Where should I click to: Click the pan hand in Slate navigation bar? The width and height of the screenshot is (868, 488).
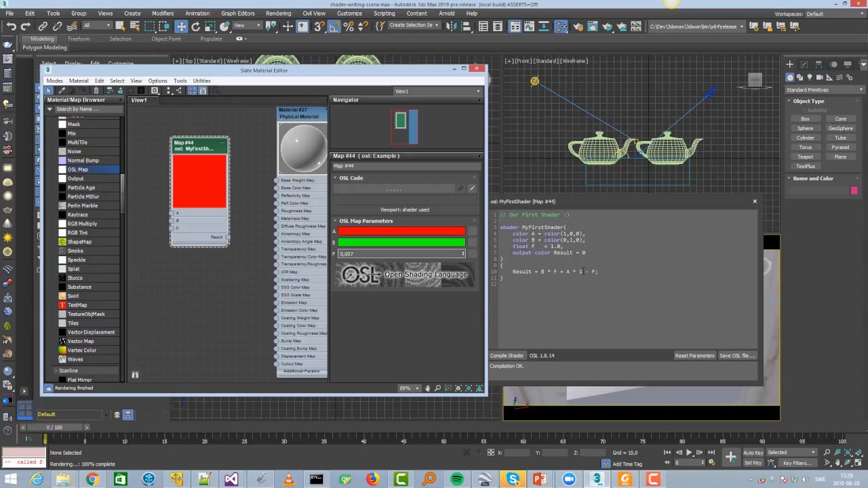point(427,388)
